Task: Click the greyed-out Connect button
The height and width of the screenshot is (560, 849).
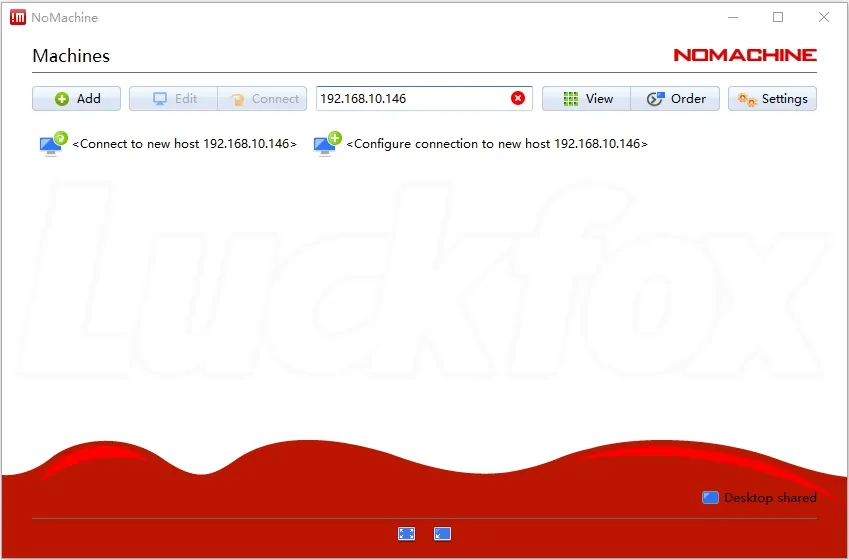Action: coord(262,99)
